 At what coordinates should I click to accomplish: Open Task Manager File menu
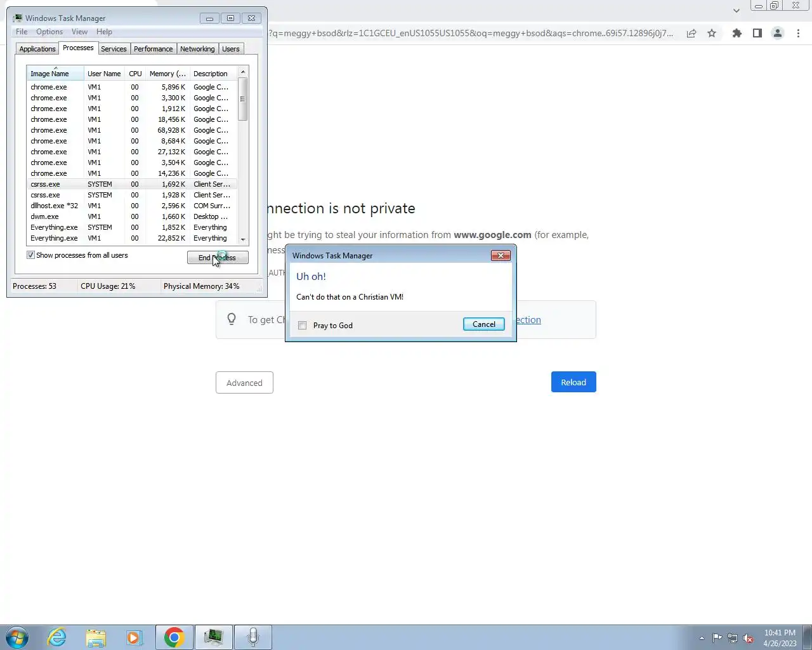tap(22, 32)
